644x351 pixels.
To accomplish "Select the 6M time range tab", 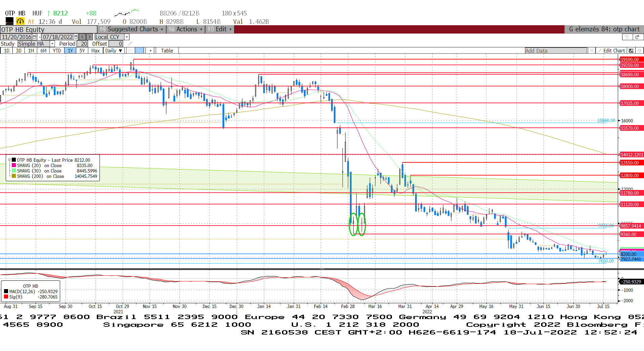I will click(43, 51).
